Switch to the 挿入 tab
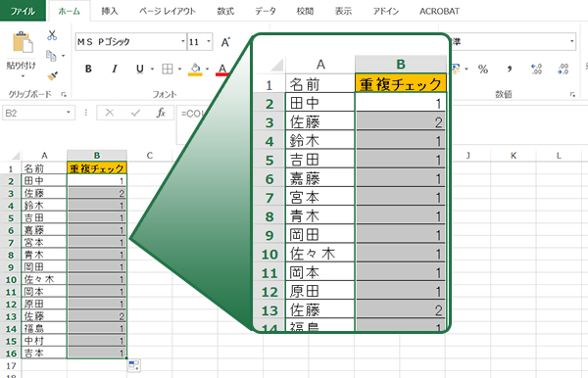Screen dimensions: 588x378 click(110, 11)
